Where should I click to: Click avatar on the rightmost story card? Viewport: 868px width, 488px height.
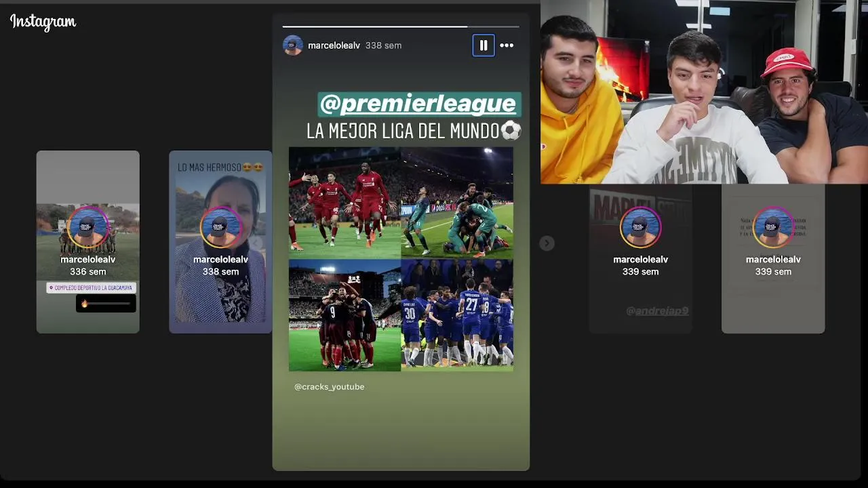[x=773, y=228]
